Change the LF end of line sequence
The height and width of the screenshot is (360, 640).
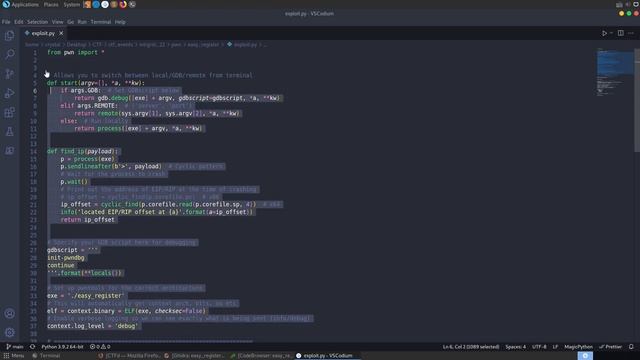tap(555, 347)
